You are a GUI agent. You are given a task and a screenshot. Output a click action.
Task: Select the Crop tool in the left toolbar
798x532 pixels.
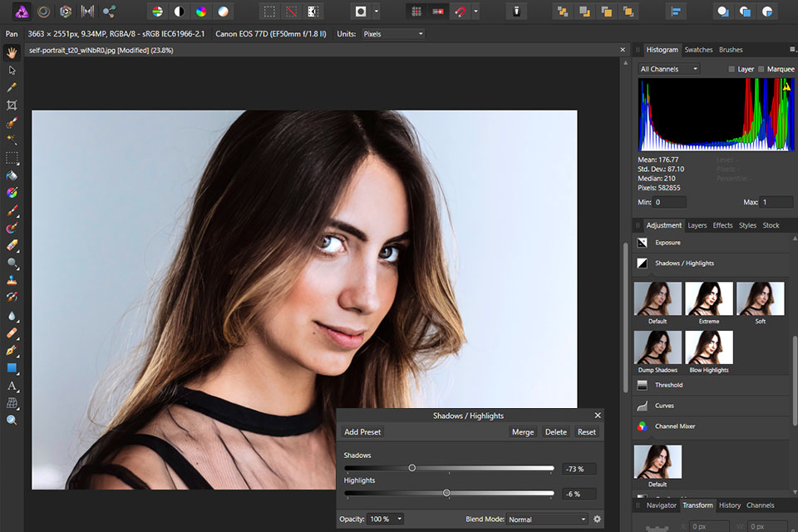coord(12,105)
